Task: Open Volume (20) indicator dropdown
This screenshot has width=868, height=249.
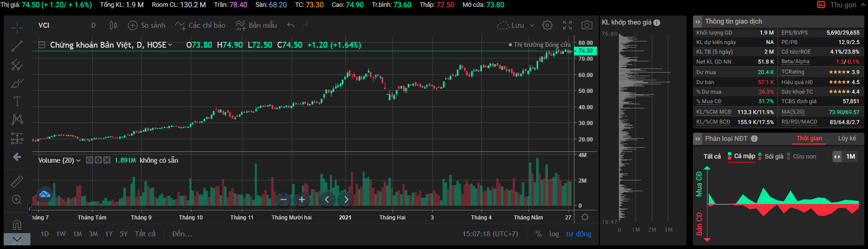Action: coord(78,160)
